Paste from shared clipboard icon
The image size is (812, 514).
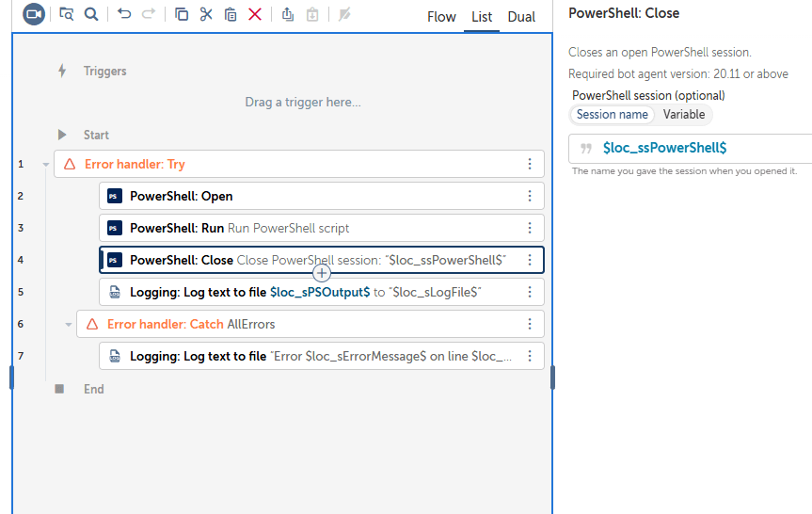click(x=312, y=14)
